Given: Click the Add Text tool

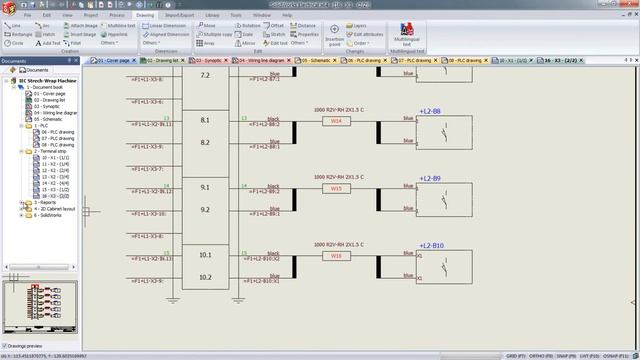Looking at the screenshot, I should point(47,43).
